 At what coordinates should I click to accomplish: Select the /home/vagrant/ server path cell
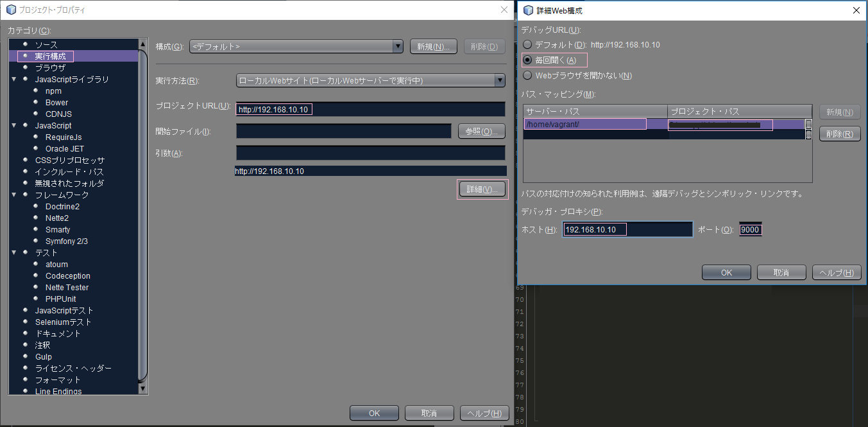coord(585,124)
